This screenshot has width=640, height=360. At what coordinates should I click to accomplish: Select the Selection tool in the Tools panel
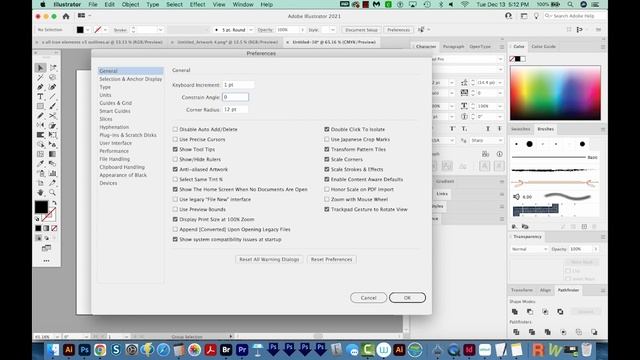click(40, 68)
